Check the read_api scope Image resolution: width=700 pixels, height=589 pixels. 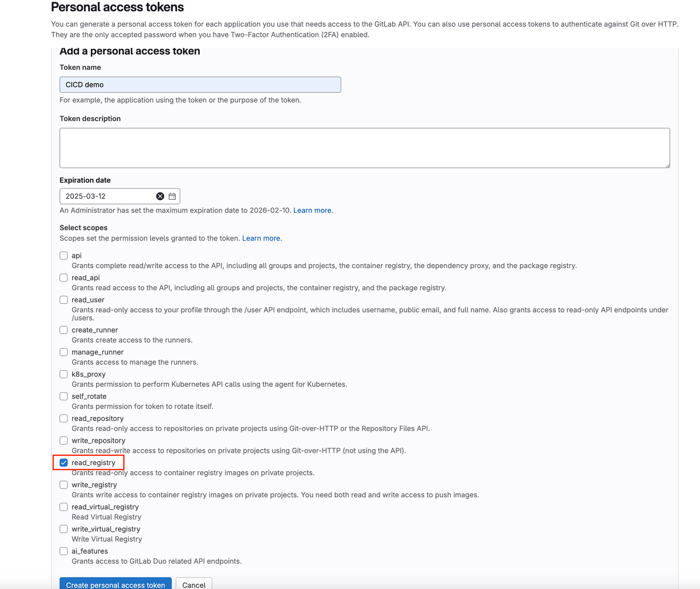64,278
